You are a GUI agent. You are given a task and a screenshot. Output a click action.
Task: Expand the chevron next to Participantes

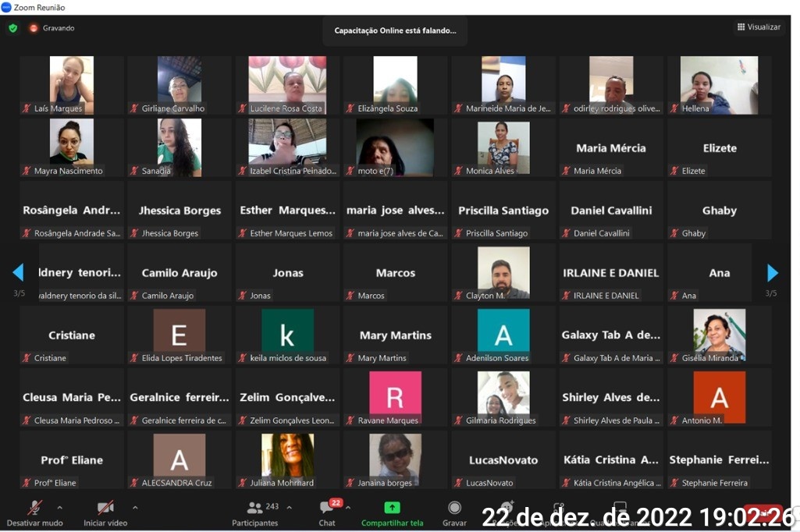pyautogui.click(x=290, y=507)
